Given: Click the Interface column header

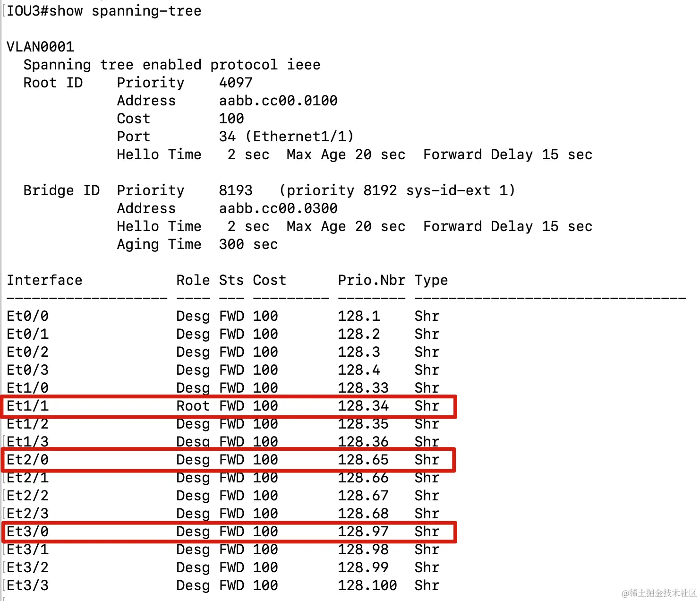Looking at the screenshot, I should tap(44, 280).
